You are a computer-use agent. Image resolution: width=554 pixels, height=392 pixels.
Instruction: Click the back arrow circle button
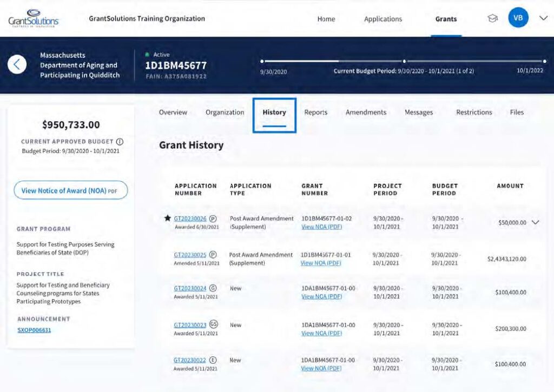17,65
